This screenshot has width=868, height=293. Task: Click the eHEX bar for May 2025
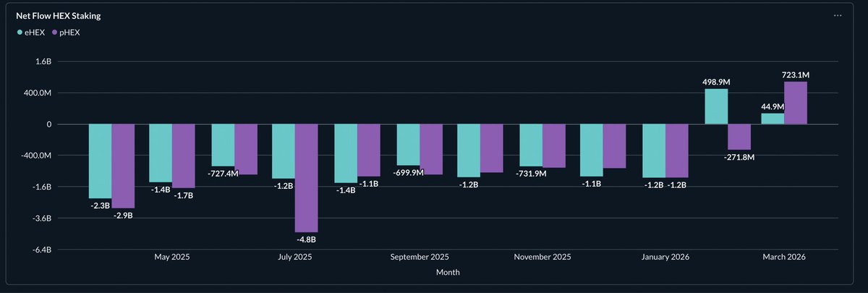(x=161, y=153)
